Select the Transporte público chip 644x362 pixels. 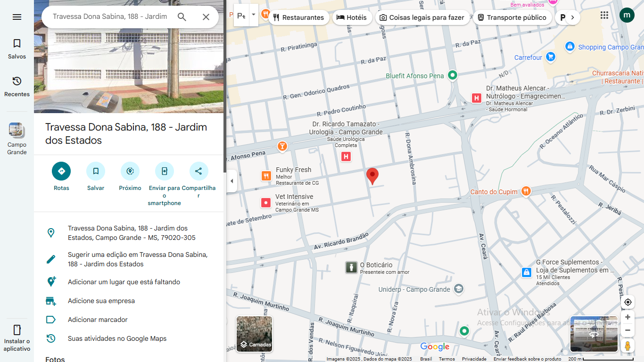point(512,17)
